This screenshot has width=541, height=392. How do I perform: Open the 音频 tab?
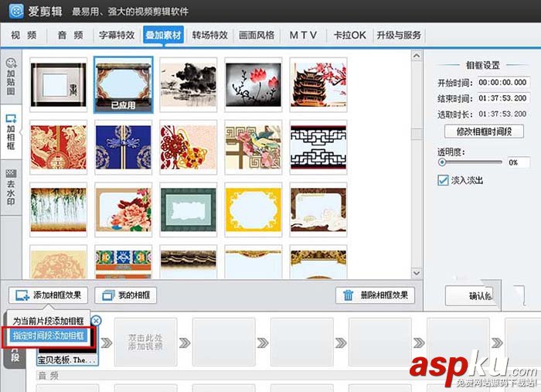pos(70,36)
